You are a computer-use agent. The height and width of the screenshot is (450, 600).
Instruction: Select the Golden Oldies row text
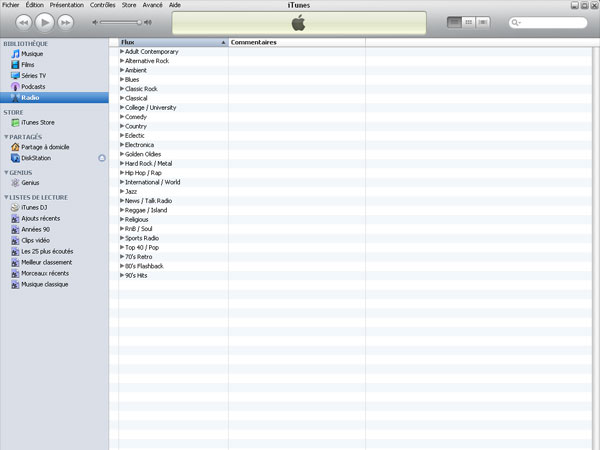tap(143, 154)
